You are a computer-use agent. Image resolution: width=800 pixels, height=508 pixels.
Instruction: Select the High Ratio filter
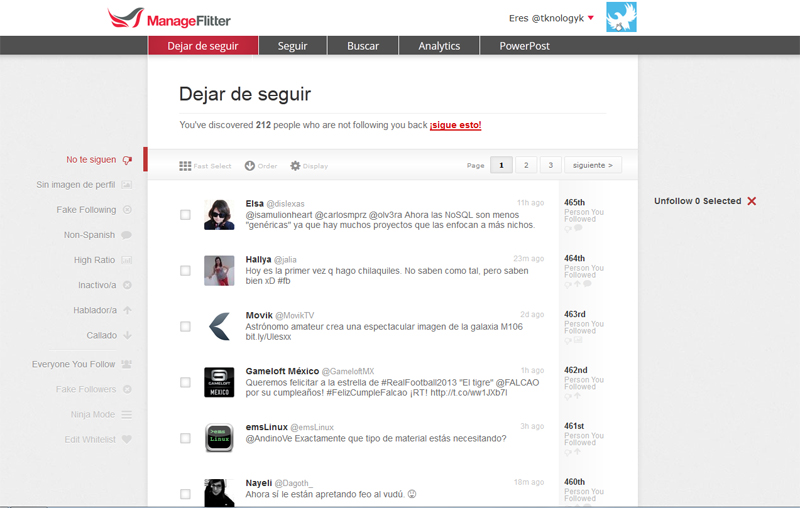(x=94, y=260)
